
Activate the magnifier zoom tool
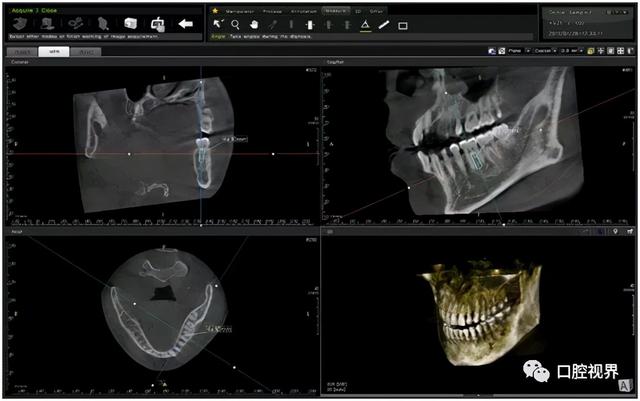[x=236, y=24]
